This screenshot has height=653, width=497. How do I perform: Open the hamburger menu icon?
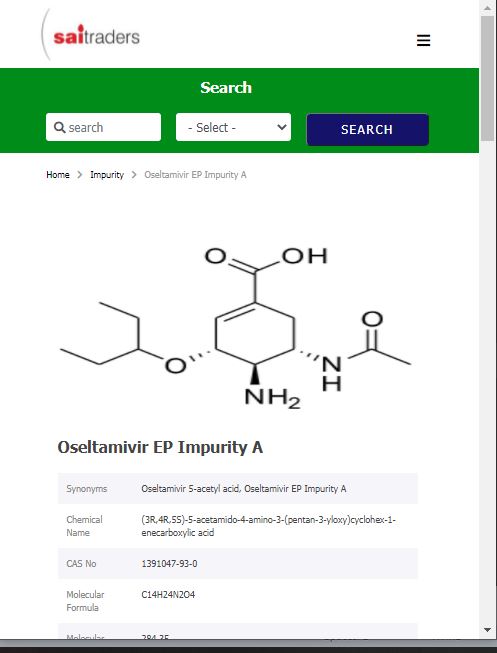423,40
